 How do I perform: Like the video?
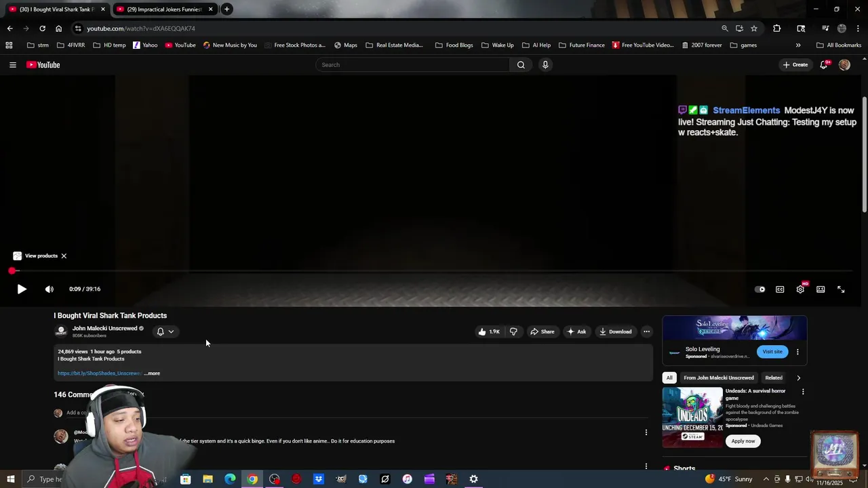click(489, 331)
